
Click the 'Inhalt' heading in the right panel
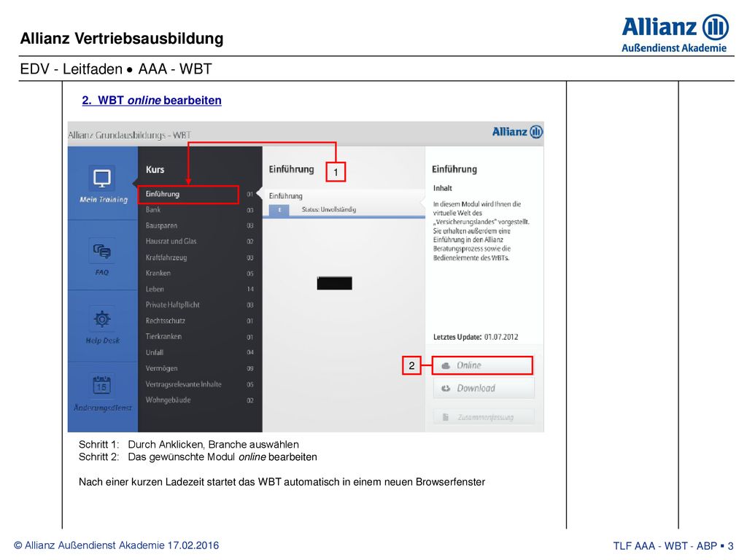443,188
